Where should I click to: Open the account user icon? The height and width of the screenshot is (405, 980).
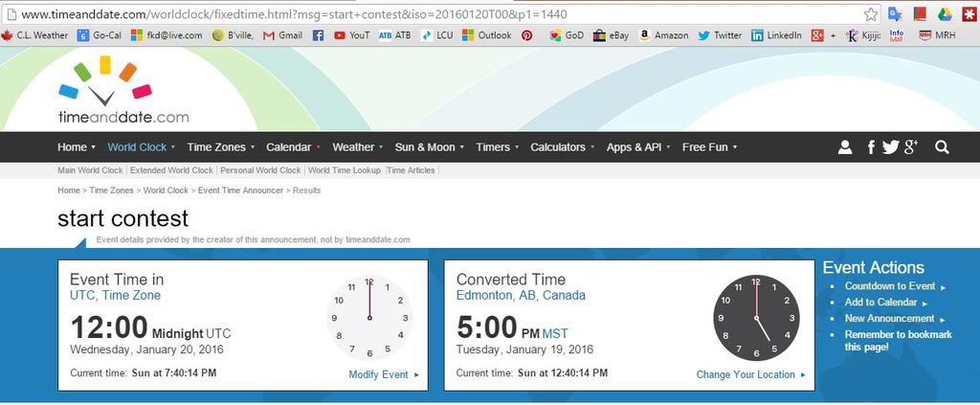(x=844, y=147)
